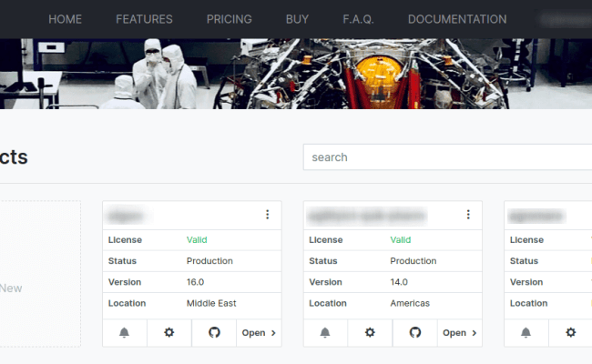592x364 pixels.
Task: Open the Americas project
Action: click(x=460, y=333)
